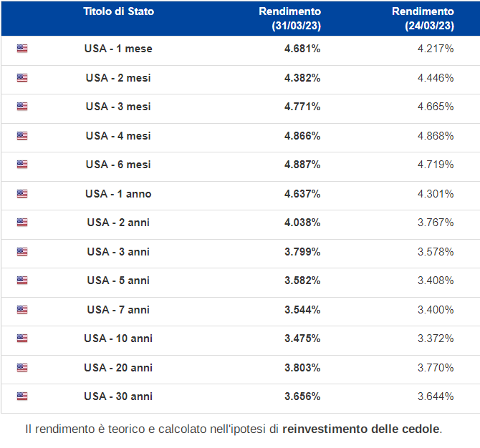Click the flag icon in the USA - 1 anno row
Screen dimensions: 480x448
(x=22, y=194)
